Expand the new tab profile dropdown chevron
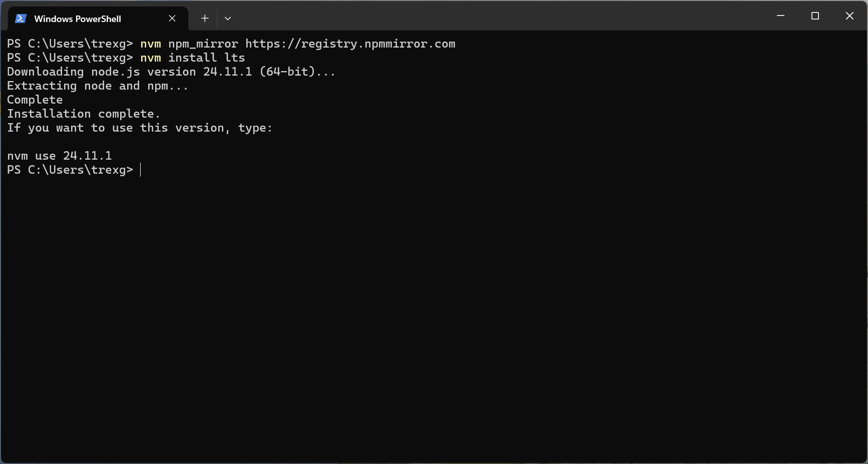This screenshot has width=868, height=464. click(x=228, y=19)
